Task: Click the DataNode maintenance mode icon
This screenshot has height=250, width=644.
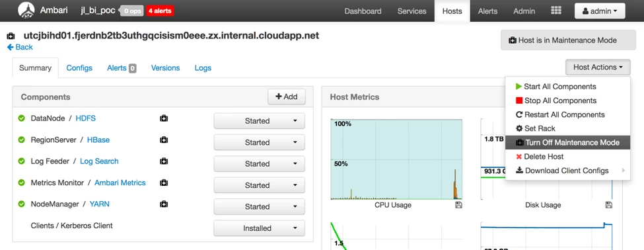Action: (163, 118)
